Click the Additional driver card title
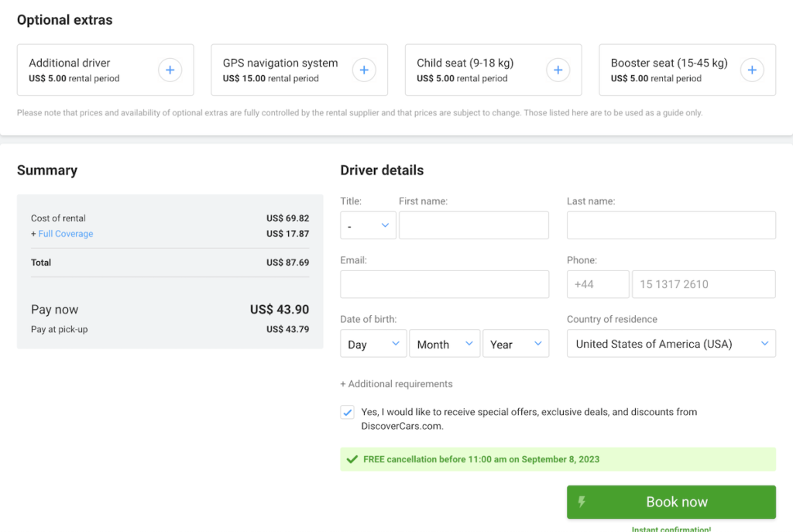793x532 pixels. 69,63
